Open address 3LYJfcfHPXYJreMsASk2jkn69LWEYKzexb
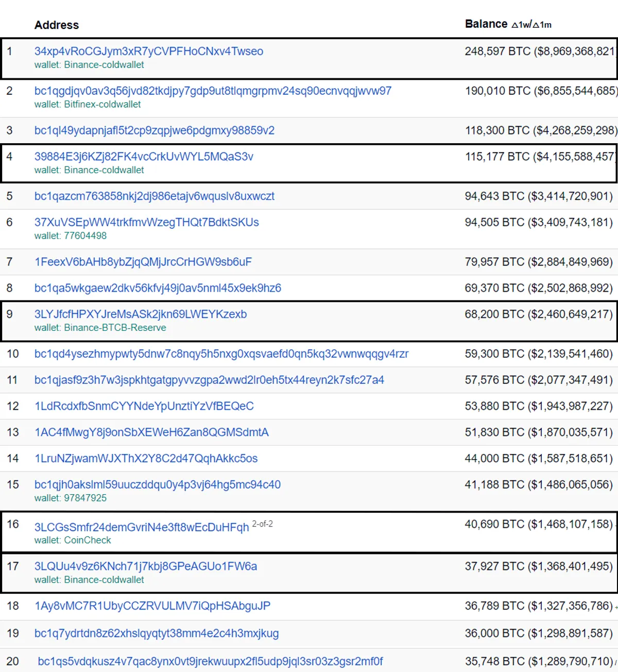The height and width of the screenshot is (672, 618). (141, 314)
